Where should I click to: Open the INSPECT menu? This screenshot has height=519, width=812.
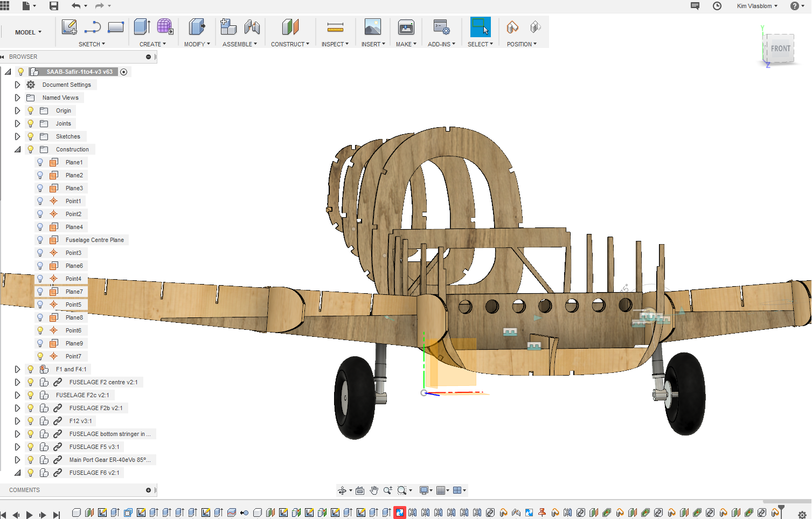(335, 44)
